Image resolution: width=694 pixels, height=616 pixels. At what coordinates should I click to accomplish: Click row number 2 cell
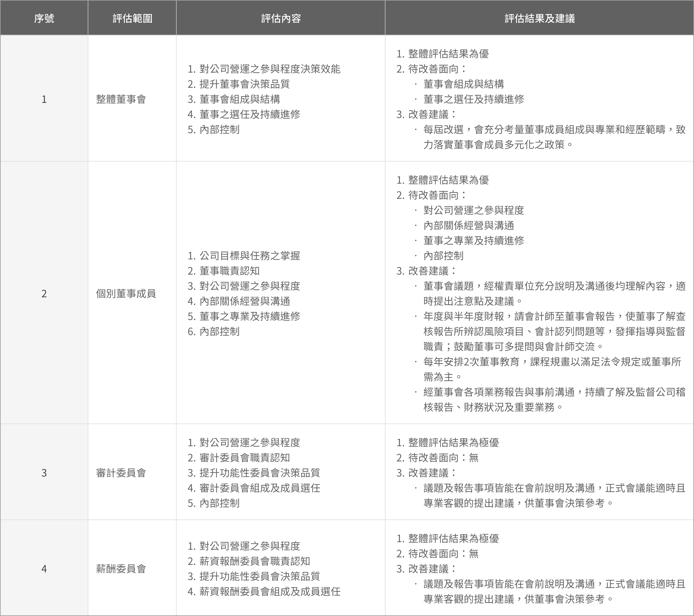[x=44, y=293]
